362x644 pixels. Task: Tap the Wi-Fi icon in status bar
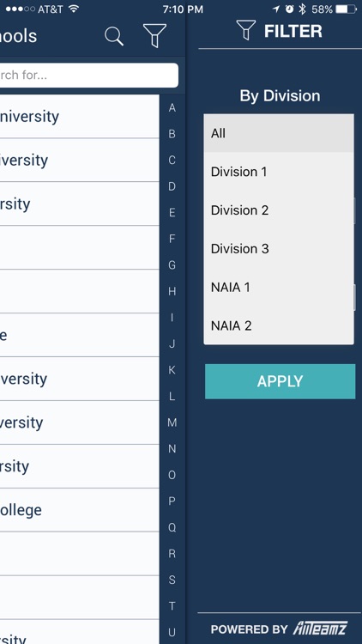74,9
